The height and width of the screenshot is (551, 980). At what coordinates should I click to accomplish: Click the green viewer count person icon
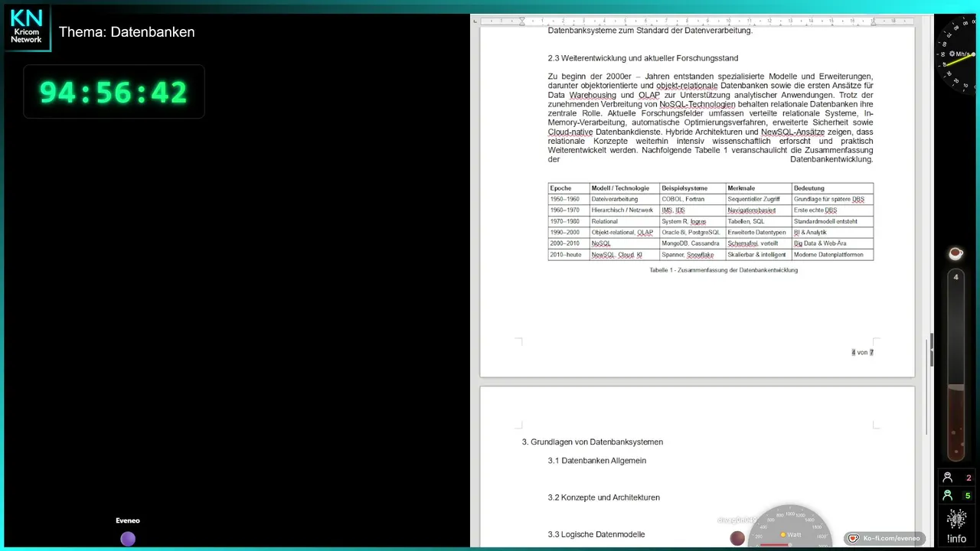(947, 496)
